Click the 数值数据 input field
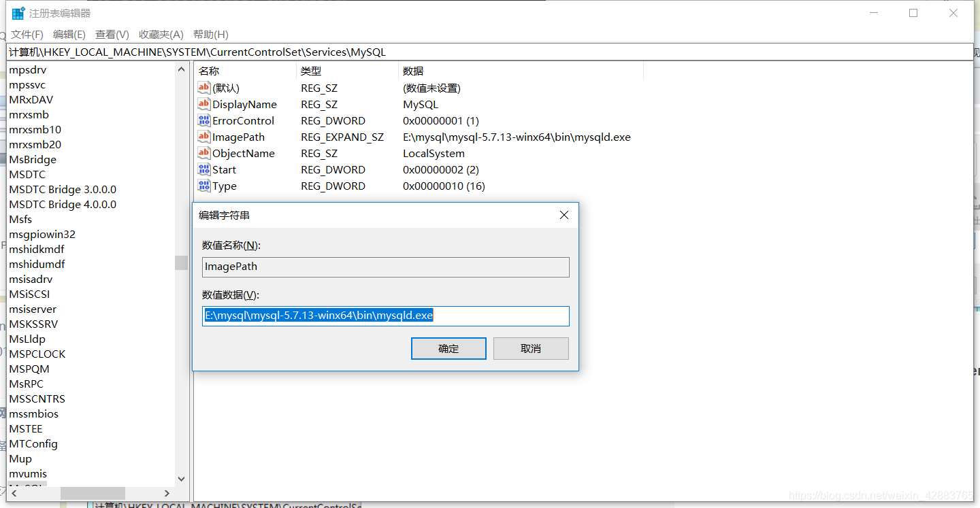The image size is (980, 508). pyautogui.click(x=386, y=316)
